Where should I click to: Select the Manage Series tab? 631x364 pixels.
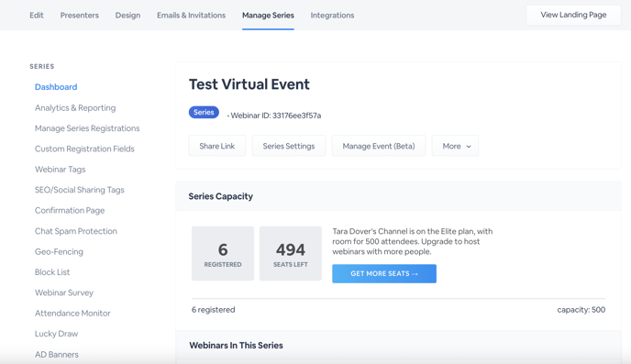[x=268, y=16]
